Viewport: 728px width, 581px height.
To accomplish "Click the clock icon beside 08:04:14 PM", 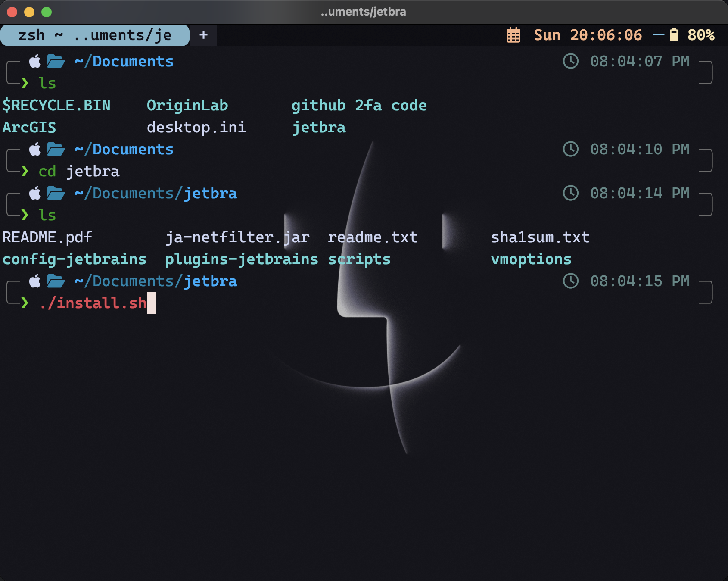I will coord(571,193).
